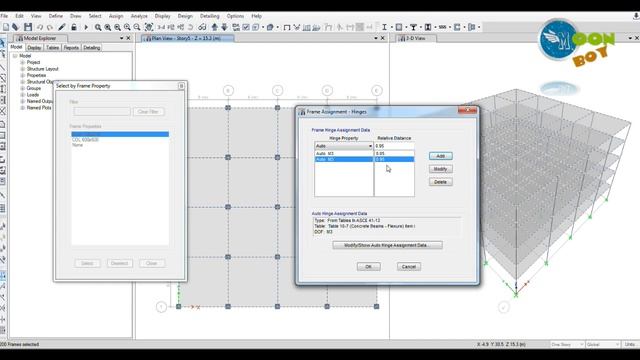The height and width of the screenshot is (360, 640).
Task: Switch to Detailing tab in Model Explorer
Action: [91, 48]
